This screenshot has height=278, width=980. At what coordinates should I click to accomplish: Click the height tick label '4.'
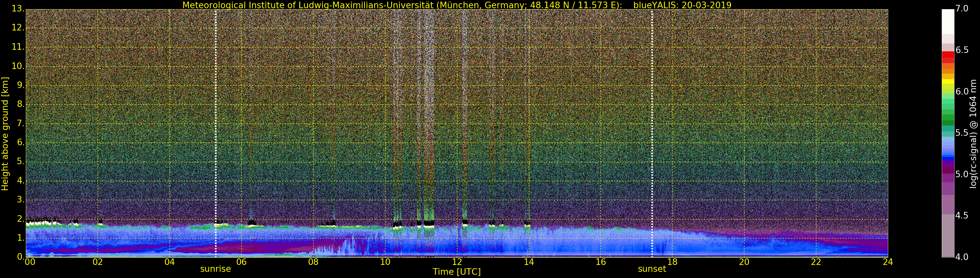pos(21,181)
